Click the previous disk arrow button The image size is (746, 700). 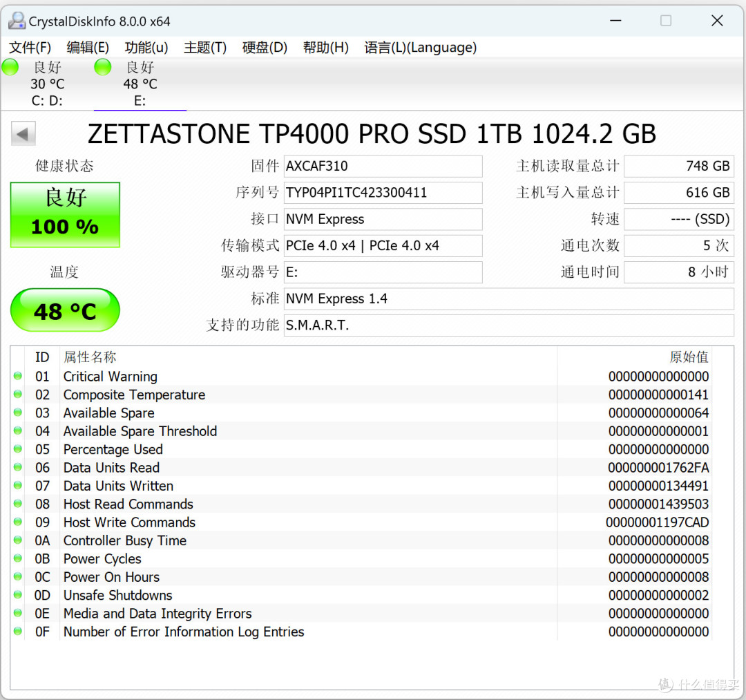pos(23,134)
